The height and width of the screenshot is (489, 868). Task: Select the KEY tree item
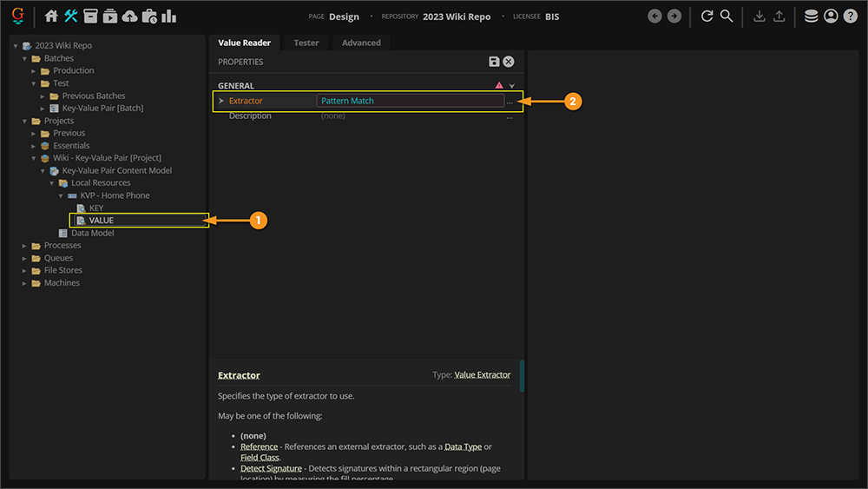[95, 208]
